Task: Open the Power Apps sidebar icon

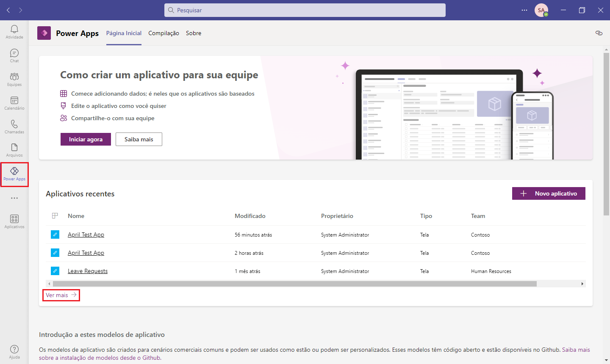Action: 14,174
